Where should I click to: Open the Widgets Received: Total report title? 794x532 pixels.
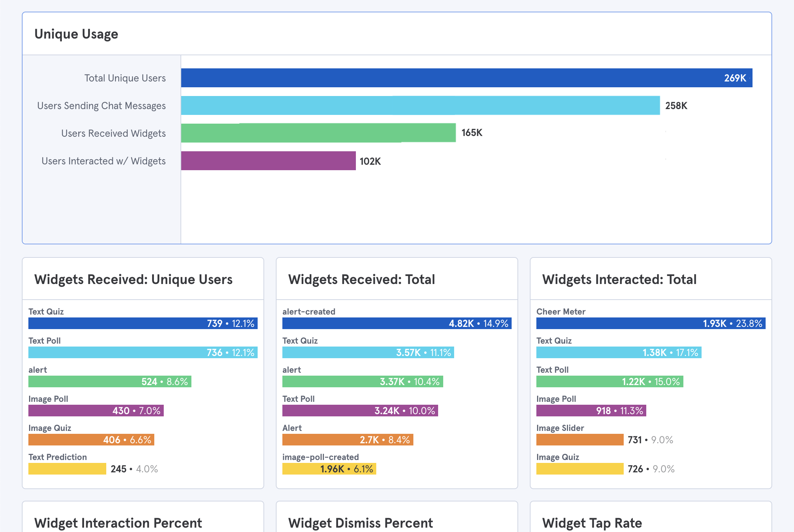pos(361,279)
